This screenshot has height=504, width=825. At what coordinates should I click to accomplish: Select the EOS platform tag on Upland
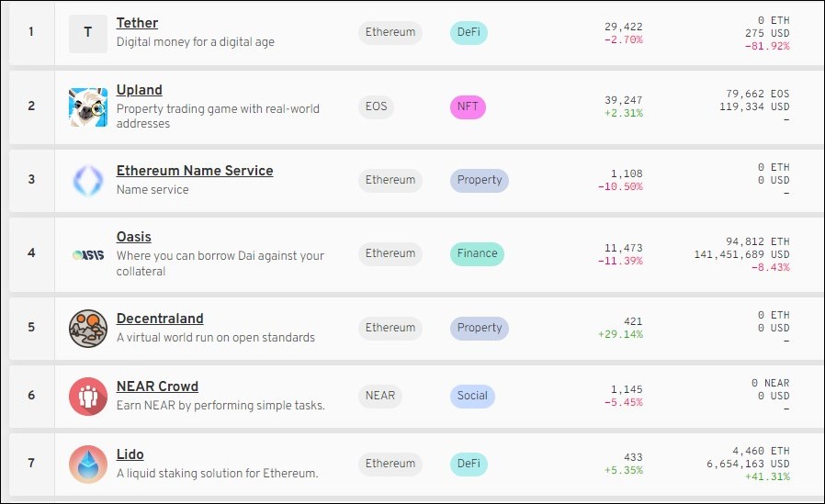(x=376, y=106)
